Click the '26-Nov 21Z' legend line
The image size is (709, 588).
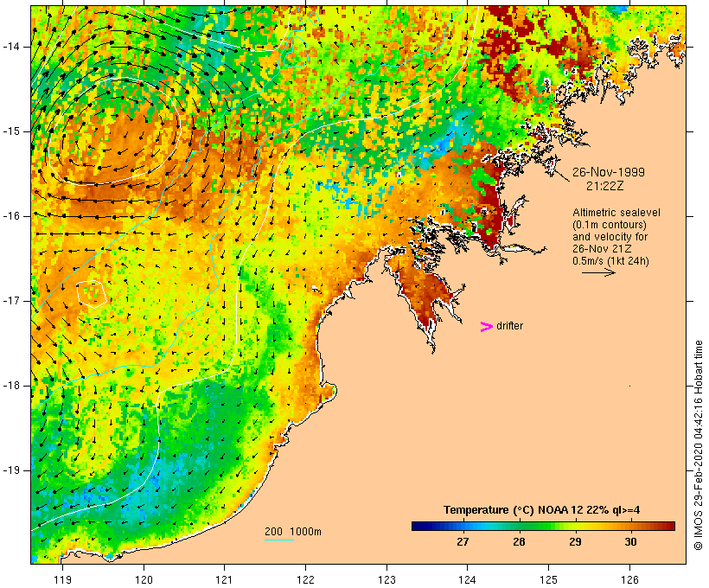[603, 249]
